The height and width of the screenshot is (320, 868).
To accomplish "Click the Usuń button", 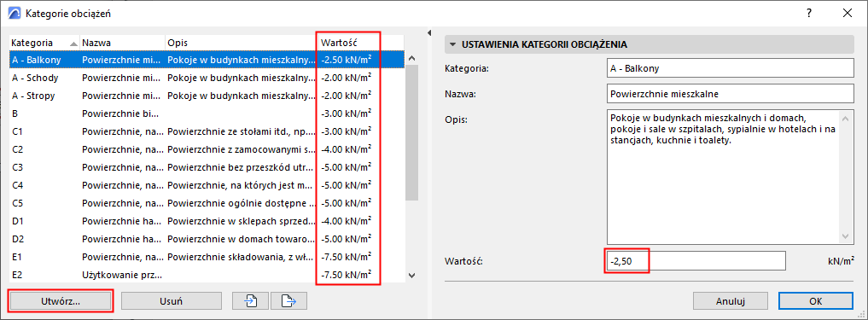I will tap(172, 301).
